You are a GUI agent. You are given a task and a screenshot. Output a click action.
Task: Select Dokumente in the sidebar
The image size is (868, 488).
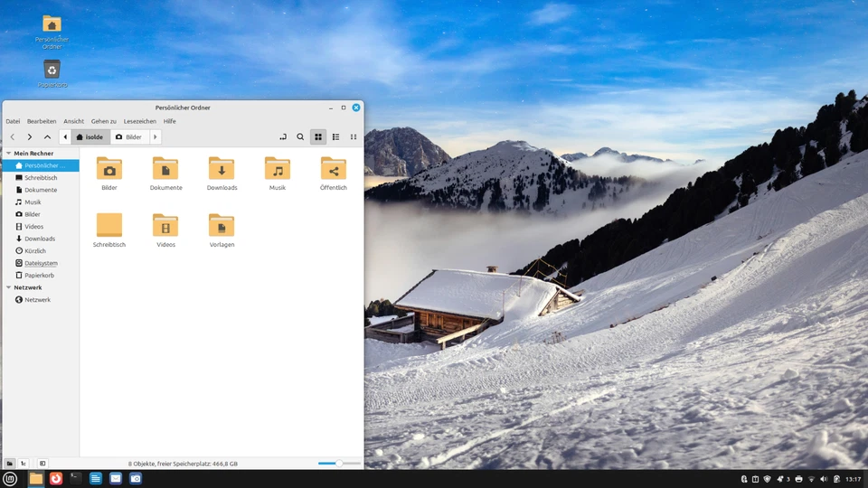(x=41, y=190)
